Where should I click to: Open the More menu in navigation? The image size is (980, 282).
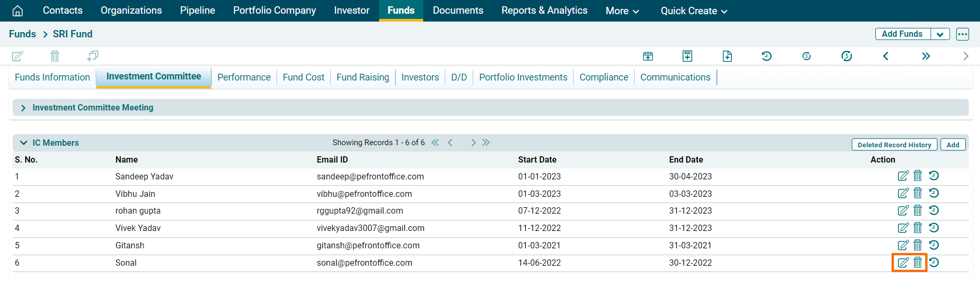(622, 11)
